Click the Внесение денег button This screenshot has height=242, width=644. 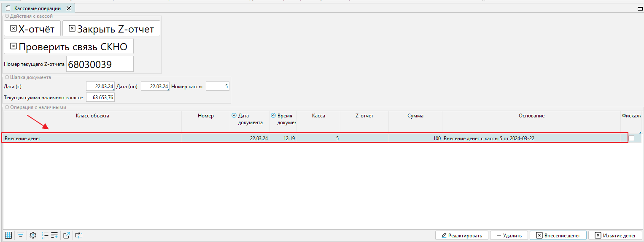pyautogui.click(x=558, y=235)
